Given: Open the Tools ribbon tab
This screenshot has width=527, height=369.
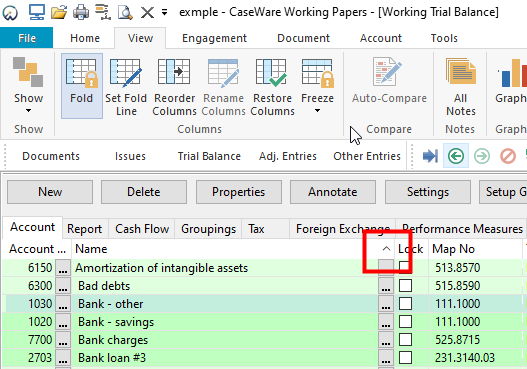Looking at the screenshot, I should tap(444, 38).
